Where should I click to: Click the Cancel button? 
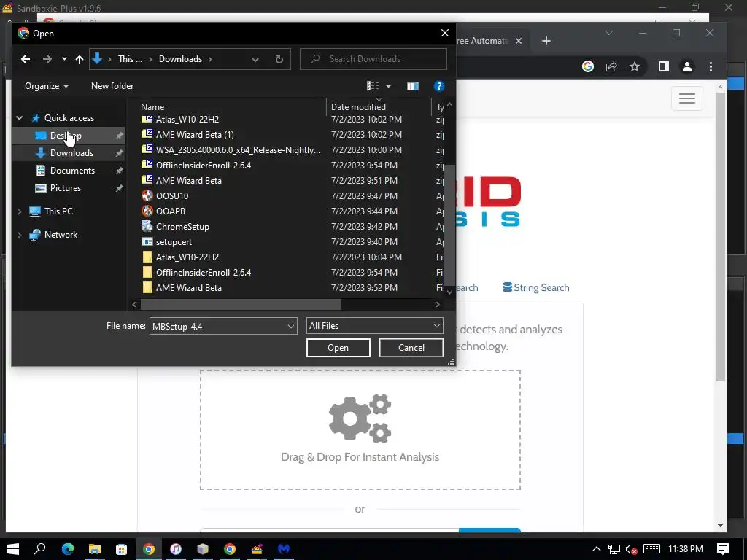(411, 348)
